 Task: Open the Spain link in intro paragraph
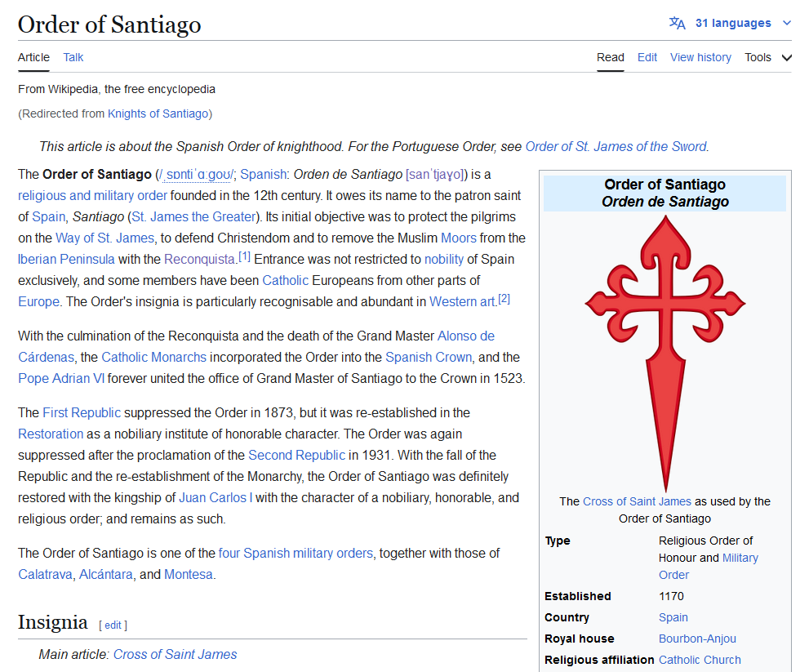[x=48, y=217]
